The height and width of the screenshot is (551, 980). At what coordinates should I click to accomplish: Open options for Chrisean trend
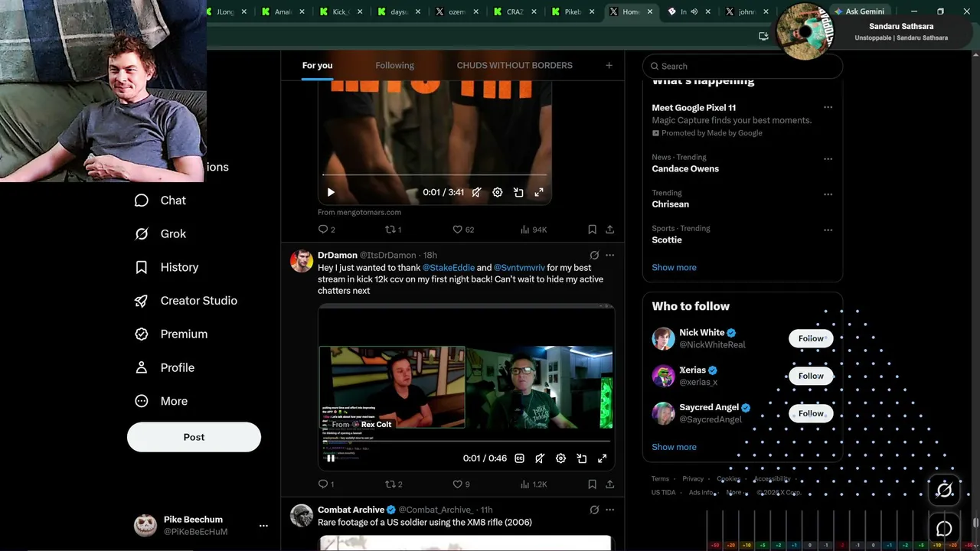[x=828, y=194]
